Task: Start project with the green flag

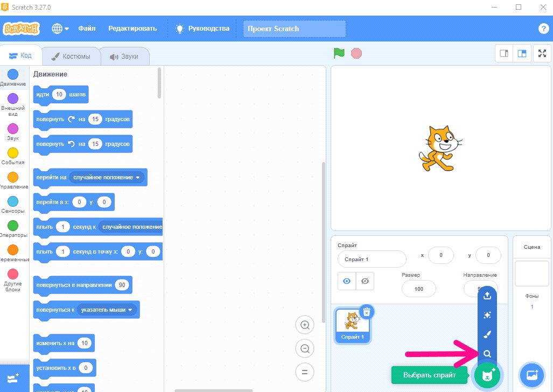Action: click(x=339, y=53)
